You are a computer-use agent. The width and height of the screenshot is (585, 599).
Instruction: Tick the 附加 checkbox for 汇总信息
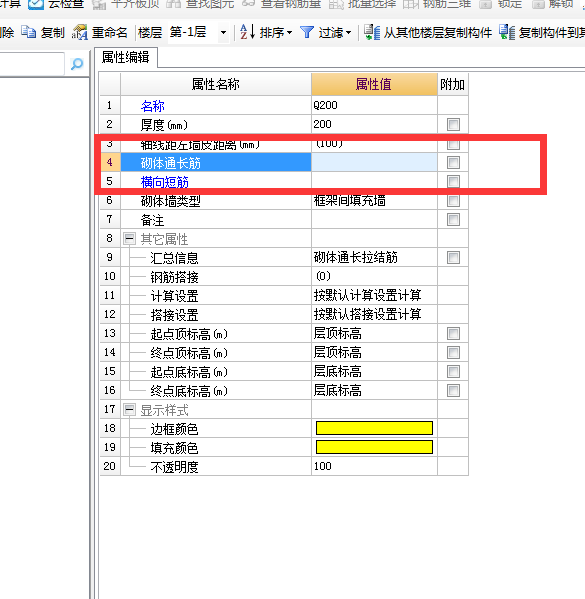pyautogui.click(x=453, y=257)
